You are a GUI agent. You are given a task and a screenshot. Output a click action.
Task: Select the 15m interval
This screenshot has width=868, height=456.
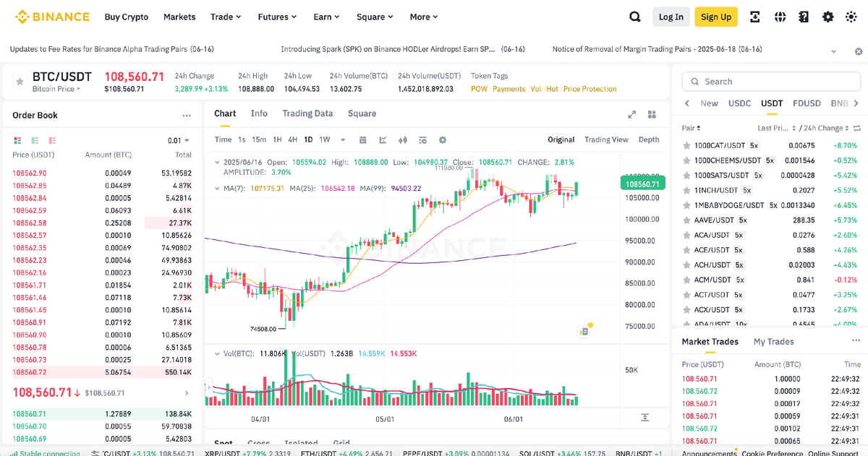tap(259, 139)
